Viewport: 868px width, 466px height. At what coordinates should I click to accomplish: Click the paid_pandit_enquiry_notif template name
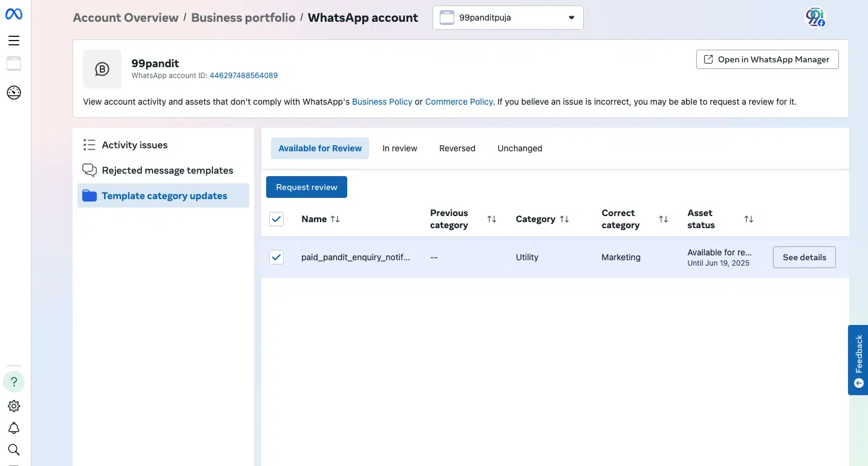click(356, 257)
